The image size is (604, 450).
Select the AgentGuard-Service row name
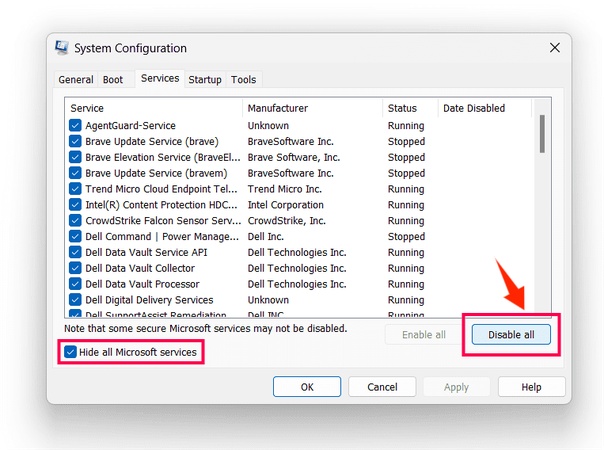(130, 126)
